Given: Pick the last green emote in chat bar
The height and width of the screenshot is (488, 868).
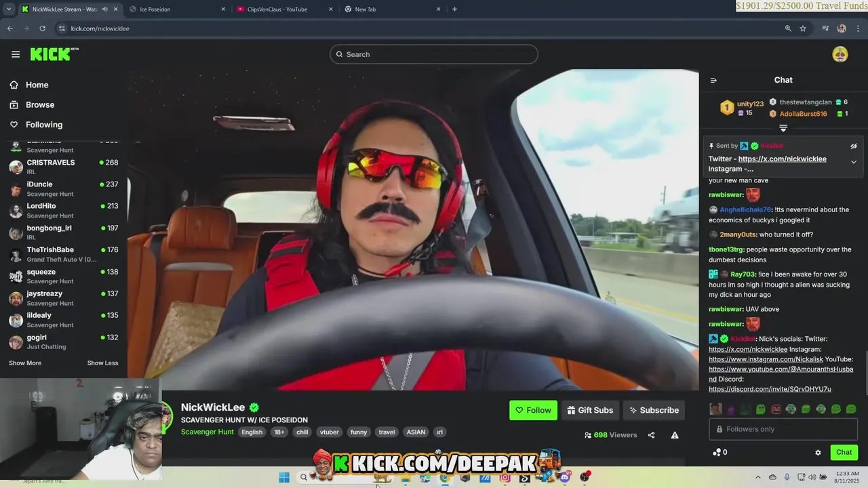Looking at the screenshot, I should pos(851,409).
